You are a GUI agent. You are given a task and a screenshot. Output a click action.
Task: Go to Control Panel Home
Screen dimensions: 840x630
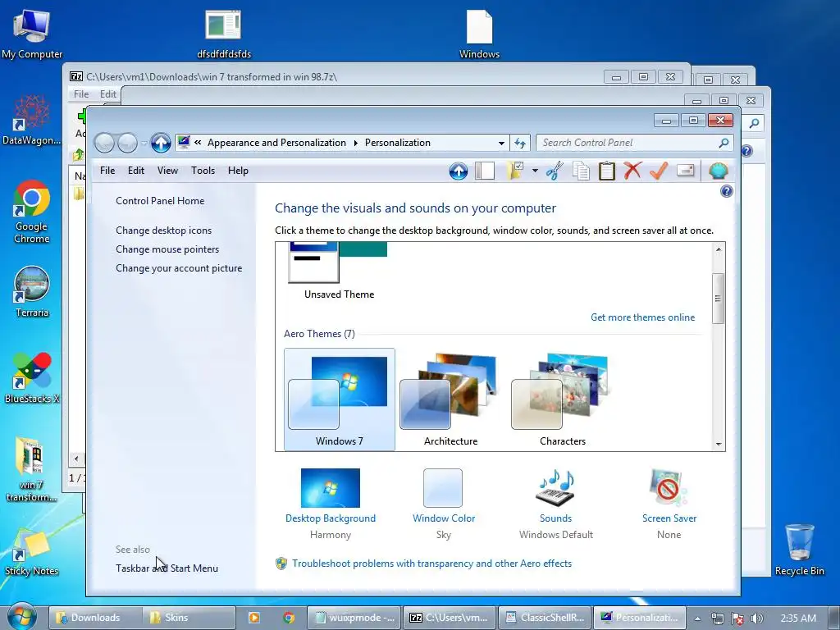coord(160,201)
